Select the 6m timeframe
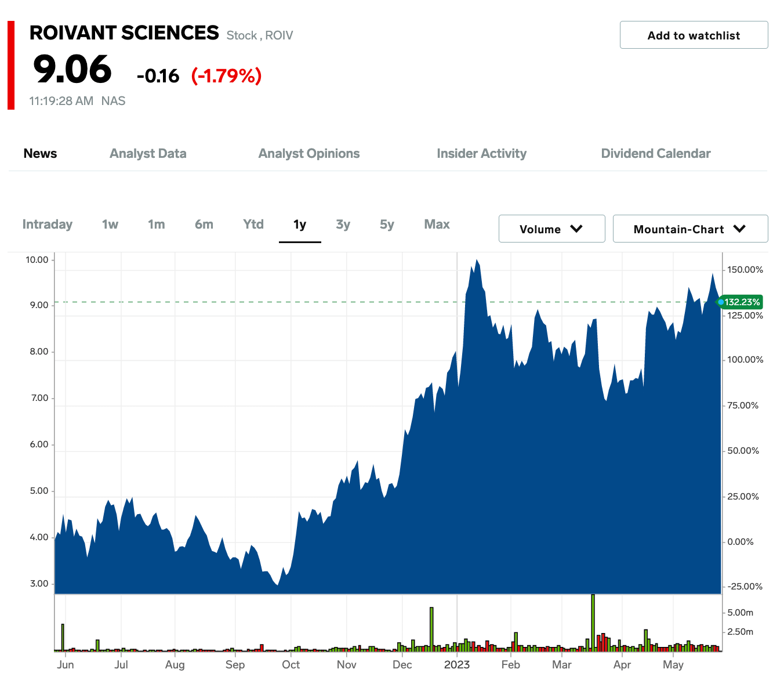The width and height of the screenshot is (784, 698). point(204,225)
